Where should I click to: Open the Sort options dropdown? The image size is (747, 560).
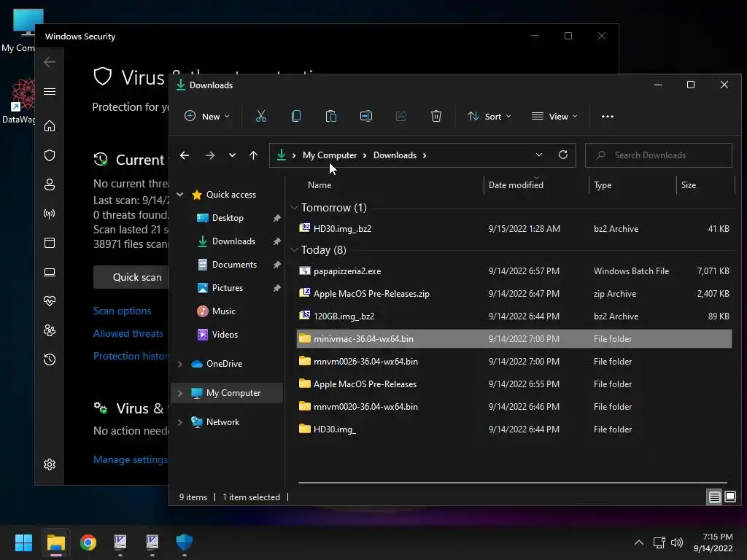point(489,116)
